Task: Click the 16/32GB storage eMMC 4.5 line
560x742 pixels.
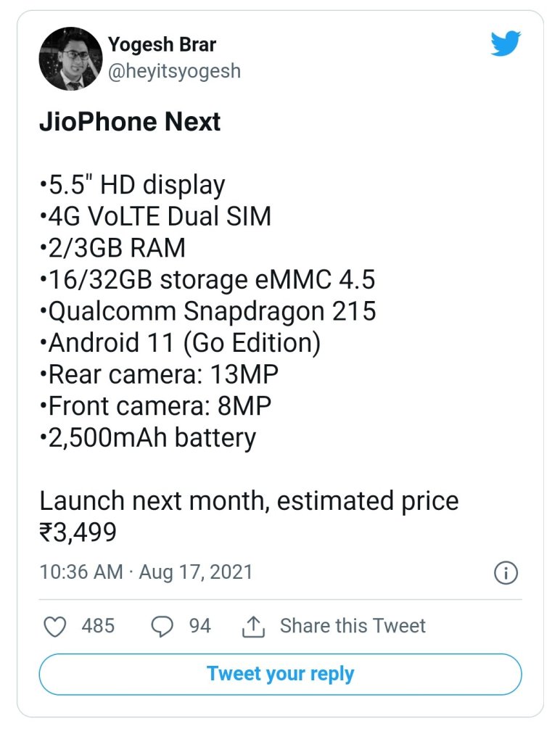Action: tap(207, 279)
